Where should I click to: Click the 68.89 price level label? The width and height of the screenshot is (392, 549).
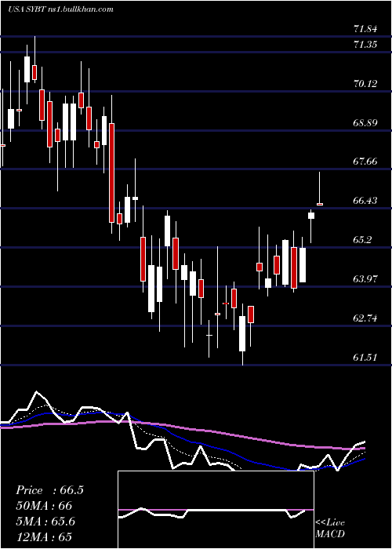click(366, 123)
